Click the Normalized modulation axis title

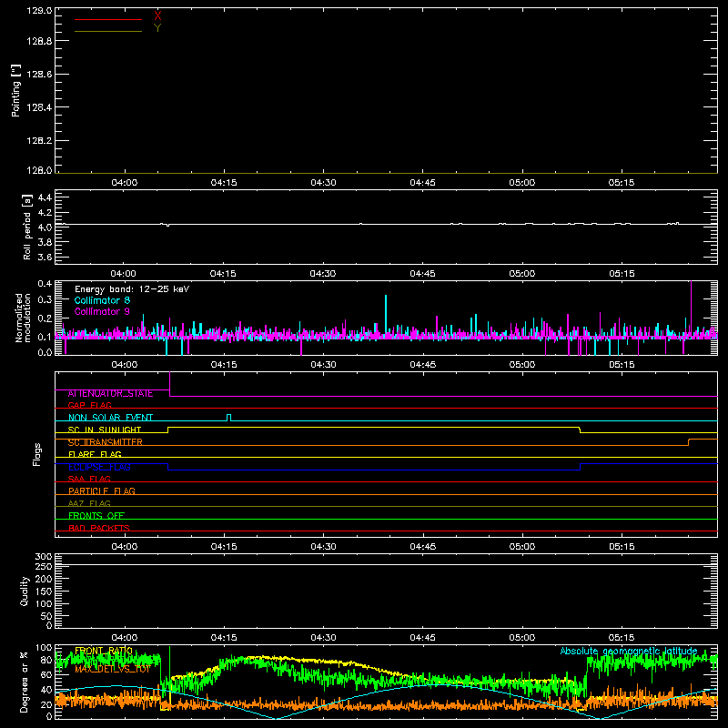click(x=23, y=318)
